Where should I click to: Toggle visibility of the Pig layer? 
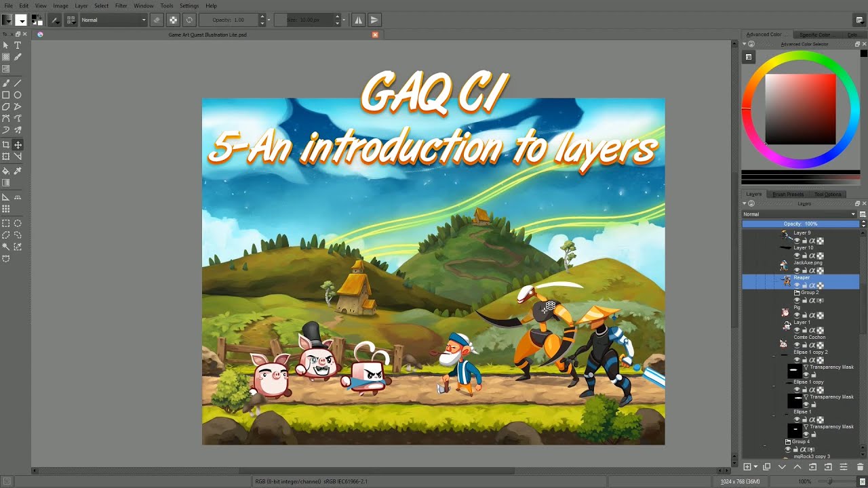click(797, 315)
